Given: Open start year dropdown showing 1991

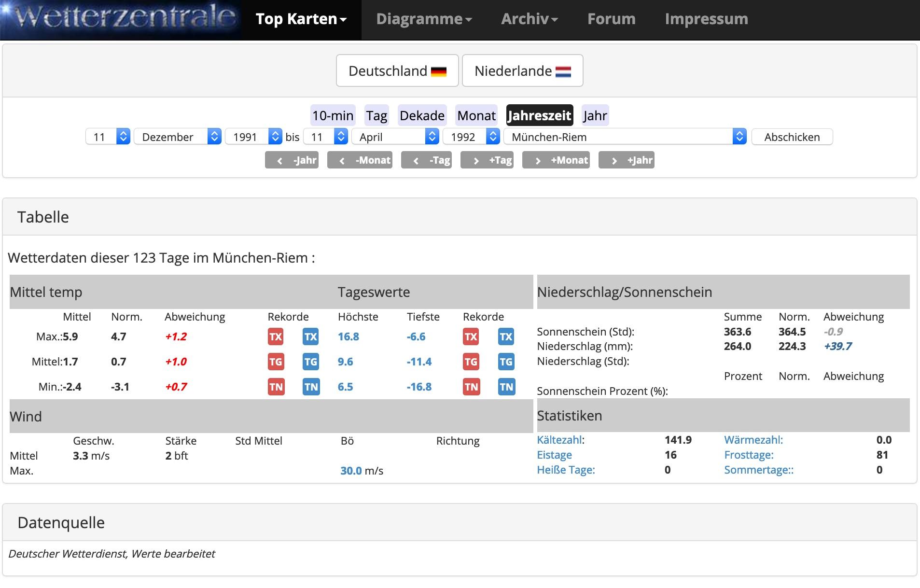Looking at the screenshot, I should coord(253,137).
